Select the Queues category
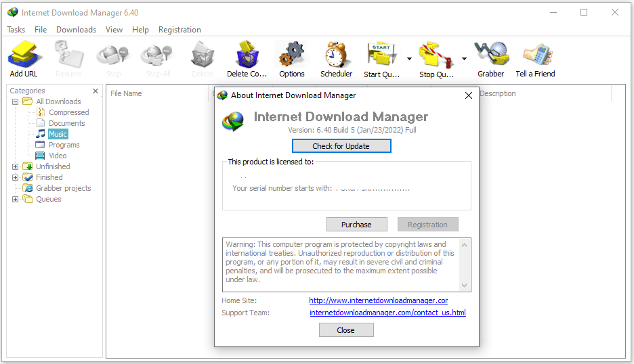Screen dimensions: 634x364 pyautogui.click(x=49, y=199)
